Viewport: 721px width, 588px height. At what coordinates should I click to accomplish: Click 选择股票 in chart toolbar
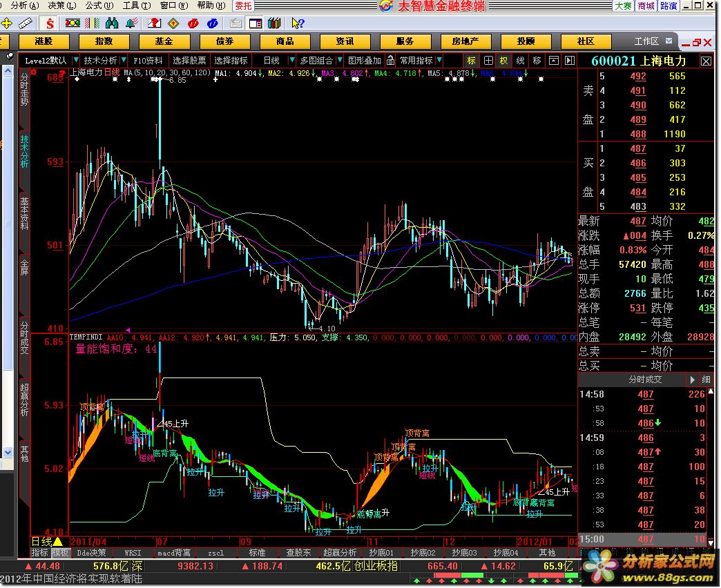189,60
